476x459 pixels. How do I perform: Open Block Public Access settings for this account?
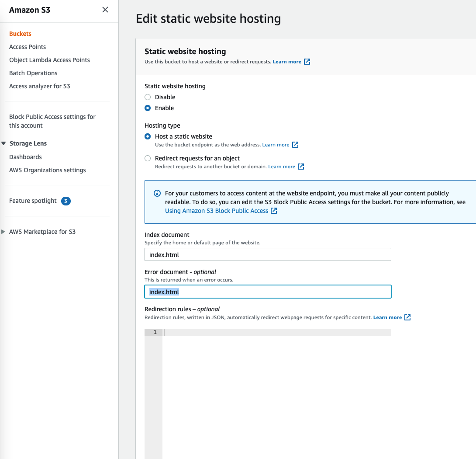(52, 121)
